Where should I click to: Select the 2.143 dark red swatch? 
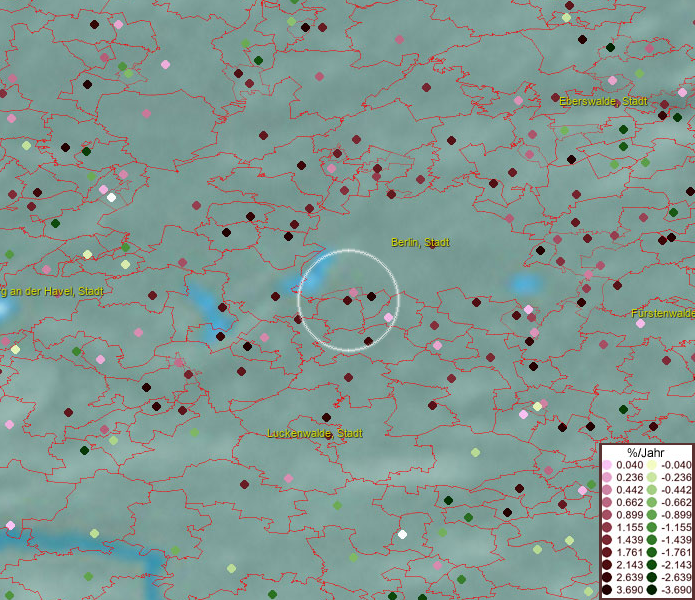coord(607,565)
